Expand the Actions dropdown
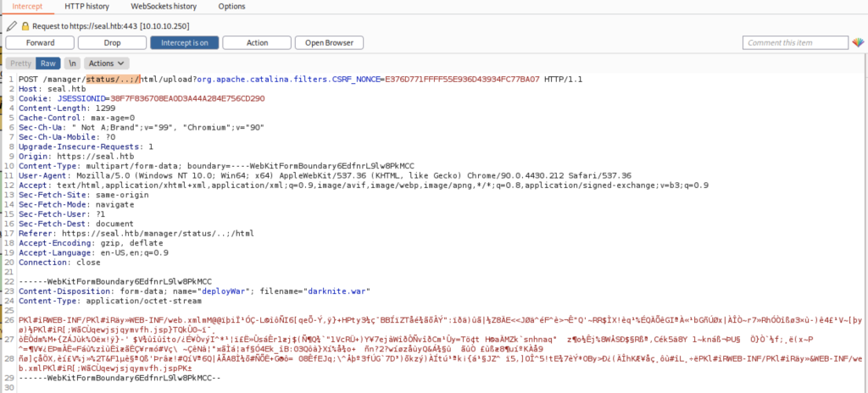The height and width of the screenshot is (393, 868). coord(107,64)
